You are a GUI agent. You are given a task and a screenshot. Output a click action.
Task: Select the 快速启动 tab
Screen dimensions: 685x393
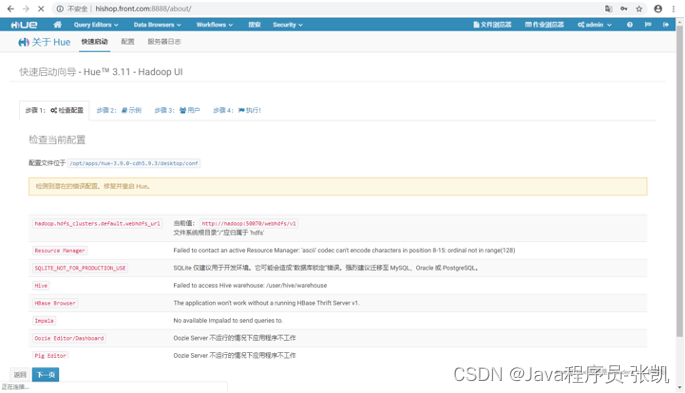coord(94,41)
